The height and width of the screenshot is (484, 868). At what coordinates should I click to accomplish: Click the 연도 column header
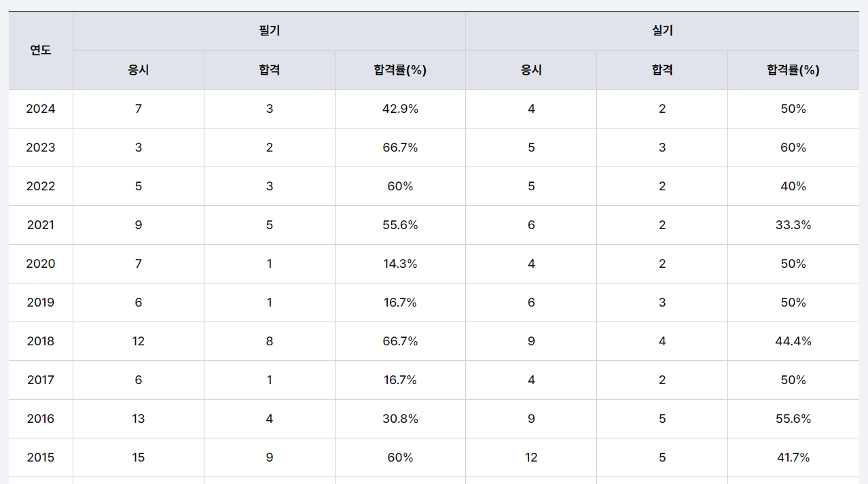click(41, 50)
